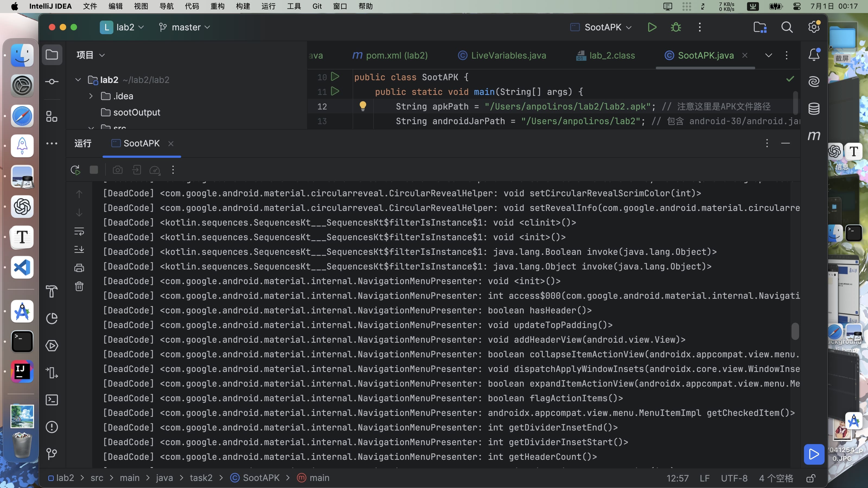Toggle read-only lock in status bar
The height and width of the screenshot is (488, 868).
[x=811, y=478]
